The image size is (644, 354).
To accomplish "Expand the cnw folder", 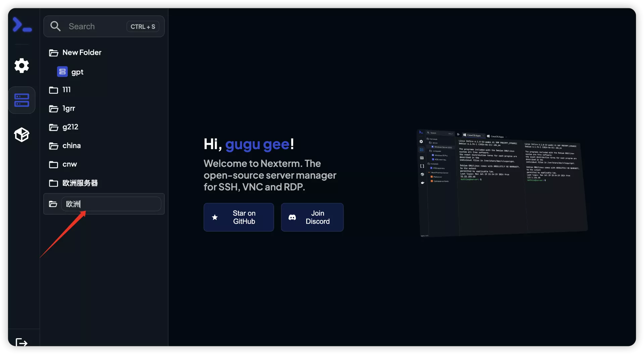I will coord(104,164).
